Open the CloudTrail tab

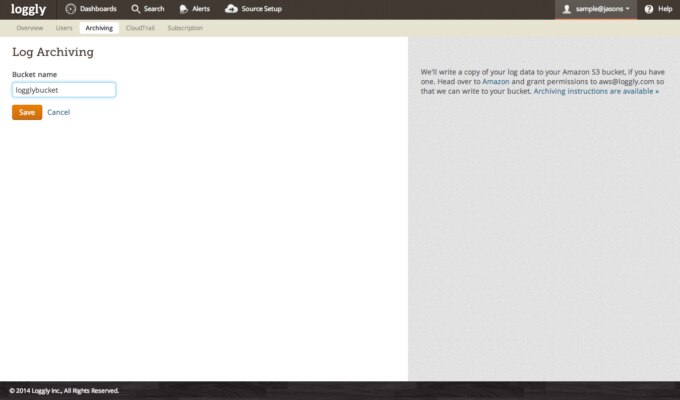(141, 28)
